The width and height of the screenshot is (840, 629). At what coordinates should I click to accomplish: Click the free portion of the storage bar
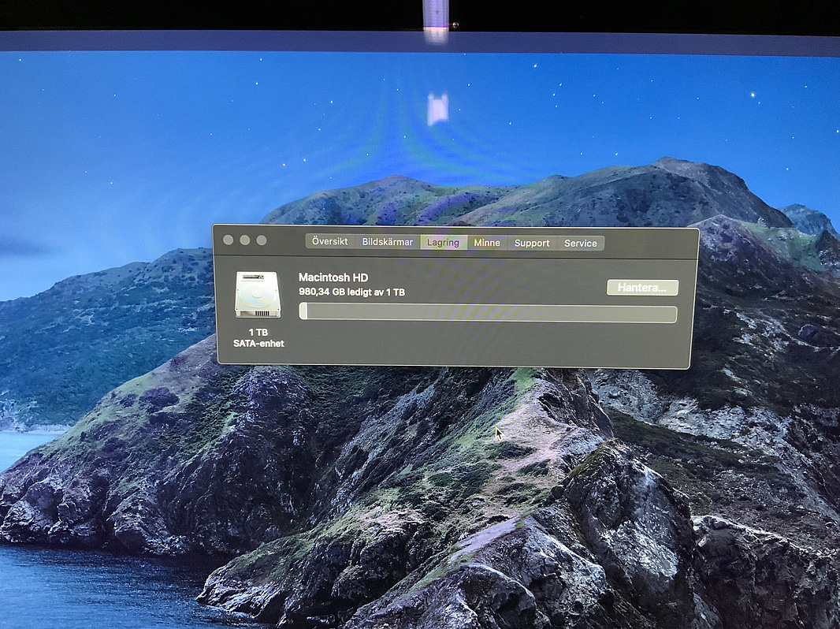pos(489,313)
